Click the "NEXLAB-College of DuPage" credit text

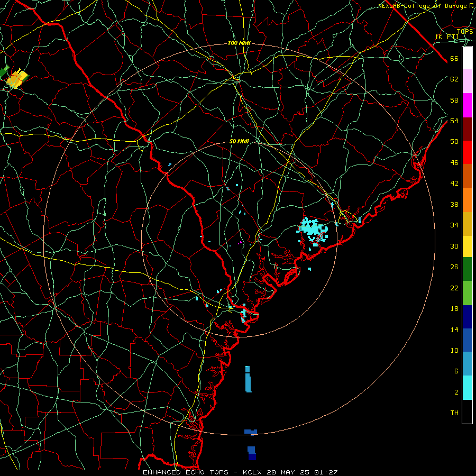coord(422,6)
